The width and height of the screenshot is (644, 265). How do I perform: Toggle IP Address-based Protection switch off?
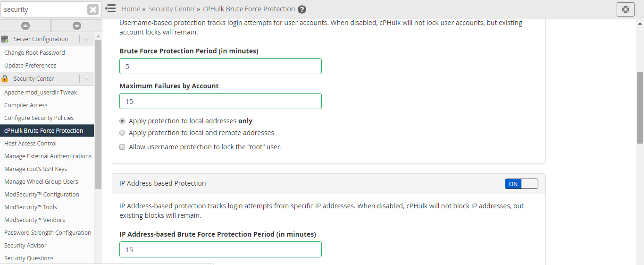pos(521,184)
